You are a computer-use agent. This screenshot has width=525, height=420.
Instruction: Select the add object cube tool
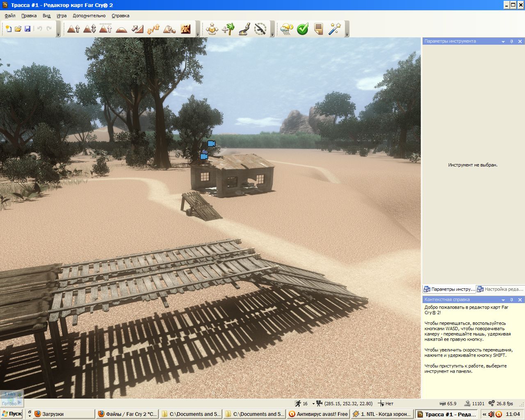click(212, 29)
